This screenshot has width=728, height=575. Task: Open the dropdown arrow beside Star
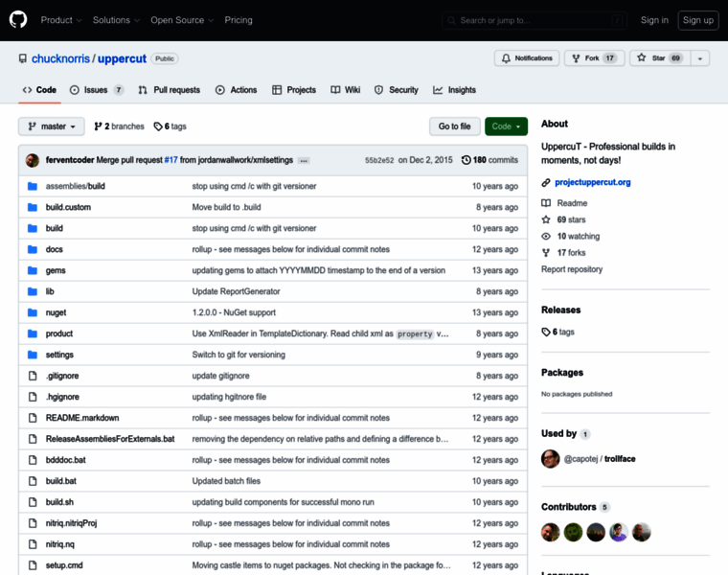tap(700, 58)
